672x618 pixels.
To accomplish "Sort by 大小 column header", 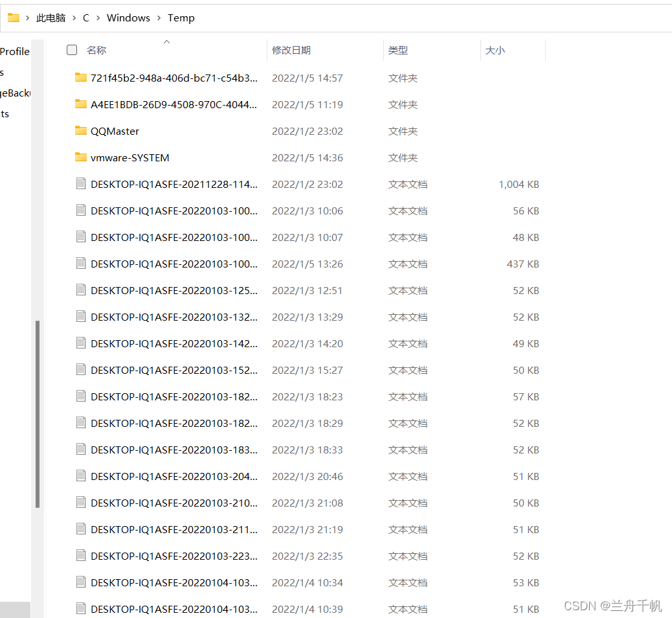I will click(x=495, y=50).
